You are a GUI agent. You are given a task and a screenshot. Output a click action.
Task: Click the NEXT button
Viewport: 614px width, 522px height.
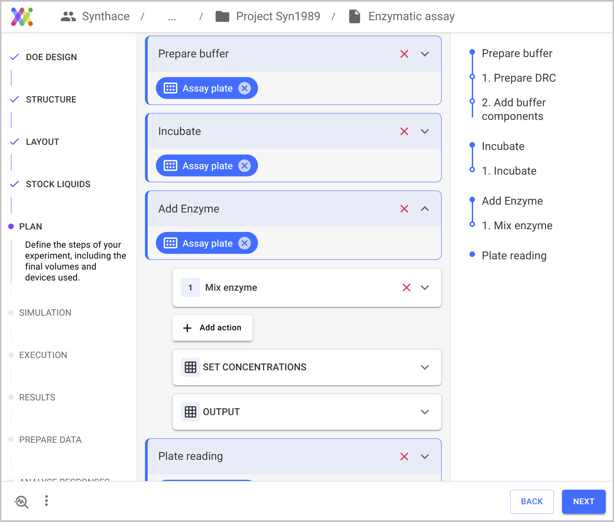point(583,501)
